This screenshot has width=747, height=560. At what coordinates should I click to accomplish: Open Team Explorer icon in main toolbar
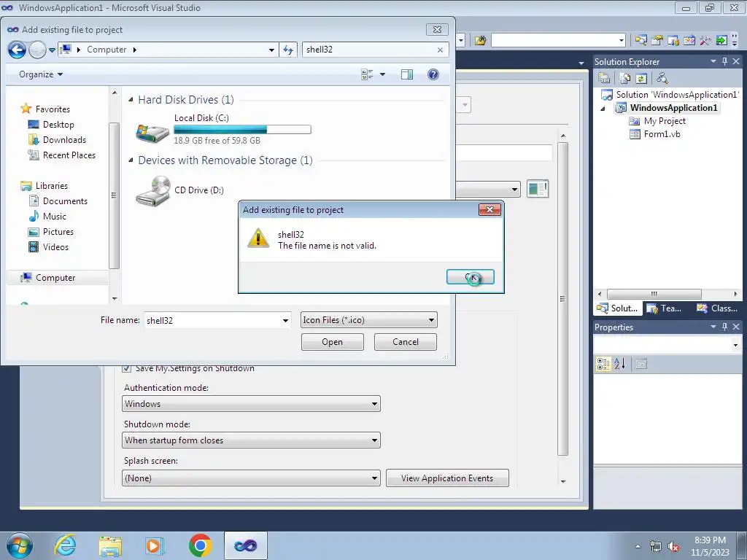(673, 41)
